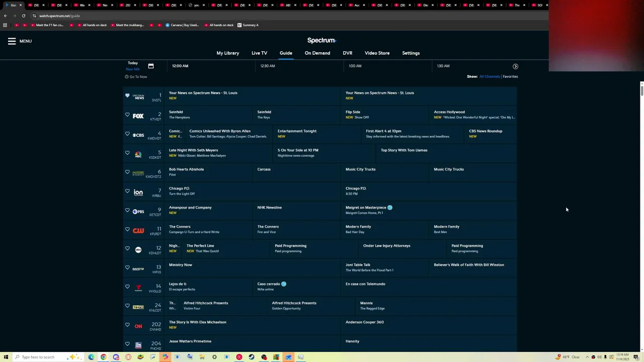
Task: Click the Spectrum logo in header
Action: (x=321, y=40)
